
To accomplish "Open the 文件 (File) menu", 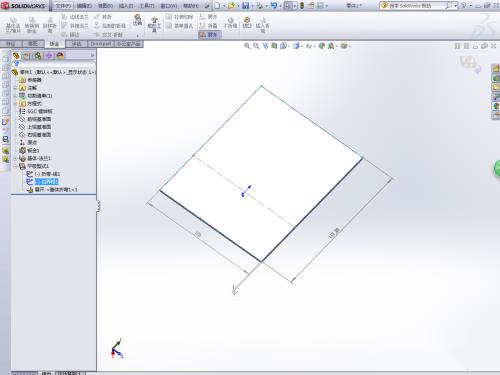I will tap(63, 6).
